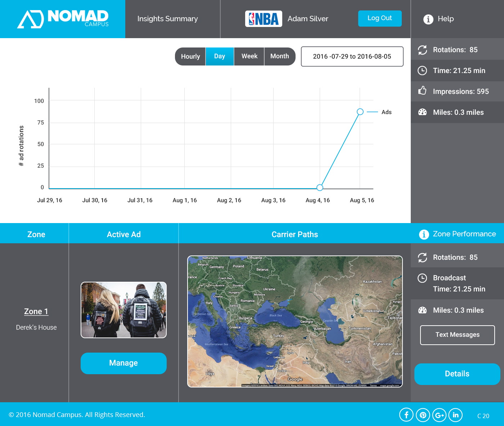Click the NBA logo badge
504x426 pixels.
pos(264,19)
